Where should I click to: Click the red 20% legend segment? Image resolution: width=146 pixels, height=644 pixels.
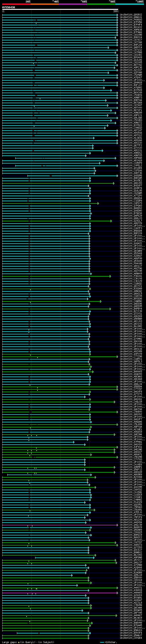[16, 4]
